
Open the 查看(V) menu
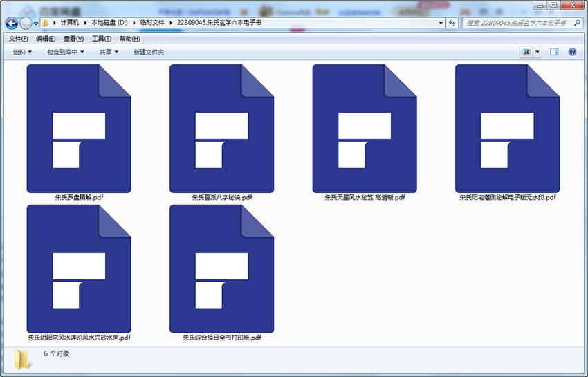pyautogui.click(x=73, y=39)
